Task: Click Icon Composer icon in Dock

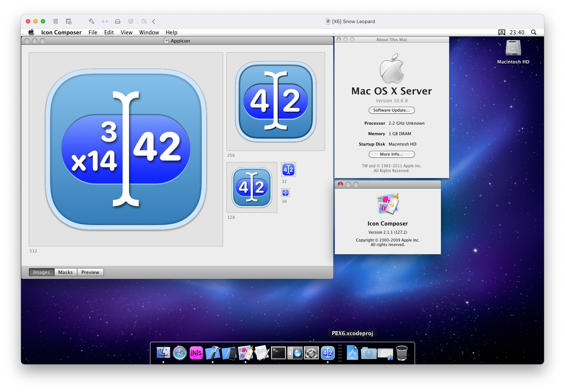Action: [246, 353]
